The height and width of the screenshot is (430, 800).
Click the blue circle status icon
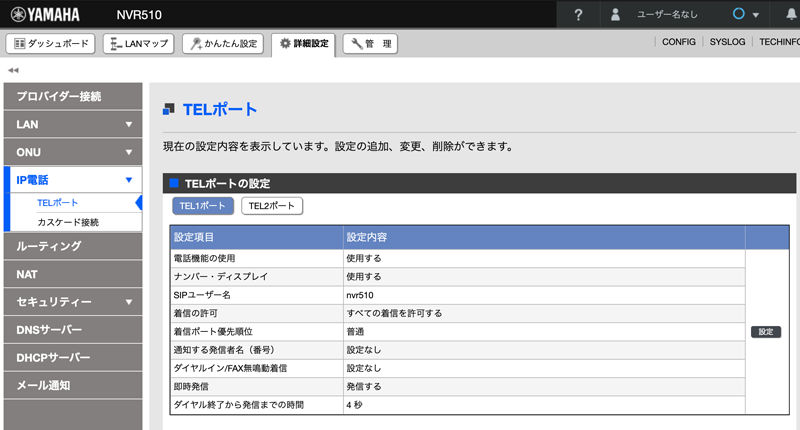pyautogui.click(x=738, y=14)
